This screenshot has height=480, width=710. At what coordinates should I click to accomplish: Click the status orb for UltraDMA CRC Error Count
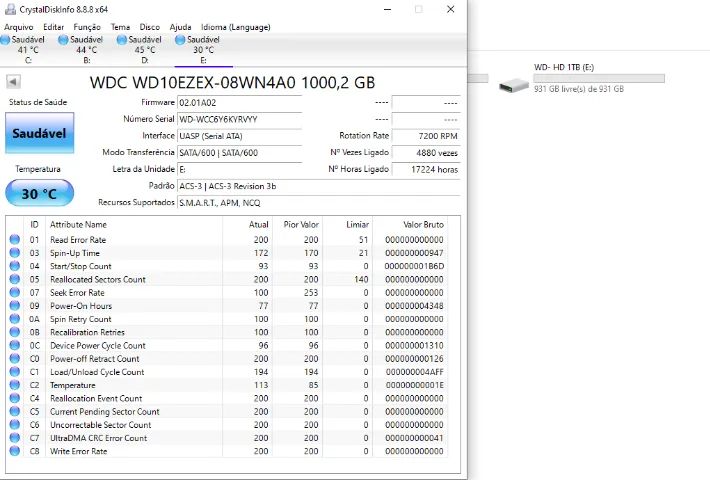14,437
